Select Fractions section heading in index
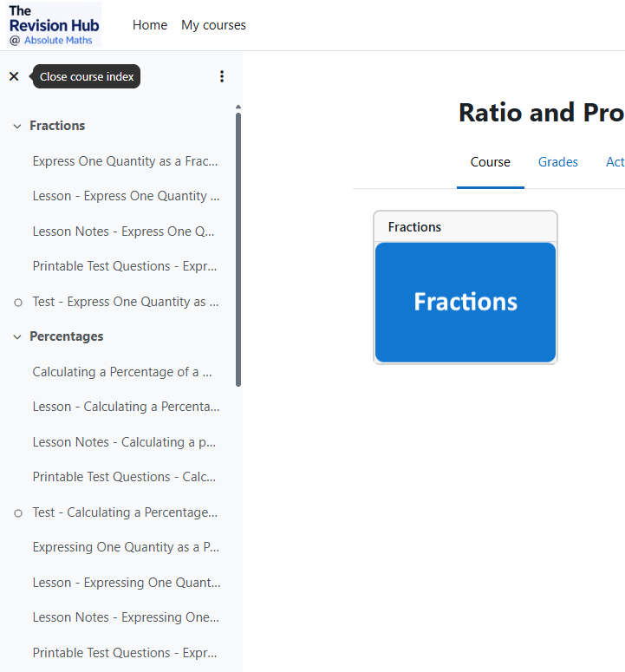The width and height of the screenshot is (625, 672). [57, 126]
